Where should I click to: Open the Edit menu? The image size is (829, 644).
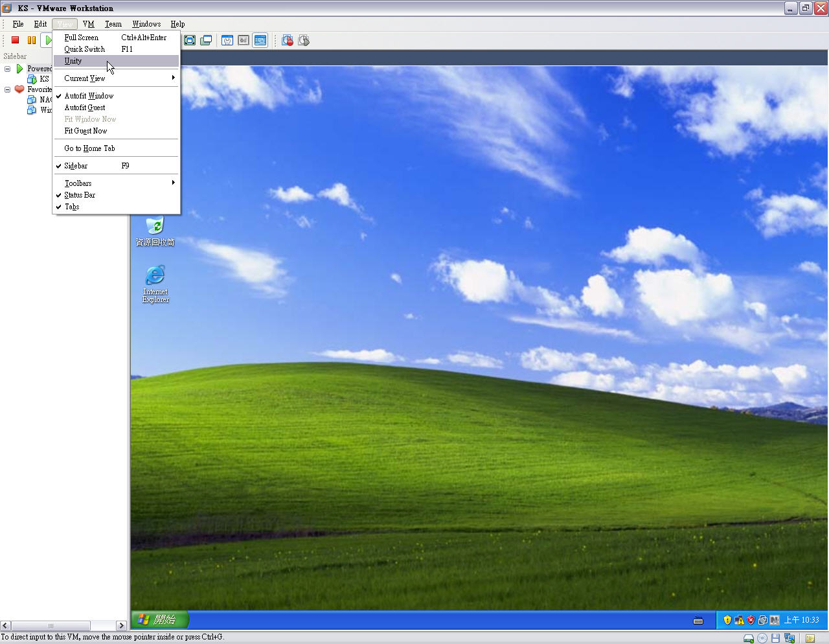click(40, 24)
